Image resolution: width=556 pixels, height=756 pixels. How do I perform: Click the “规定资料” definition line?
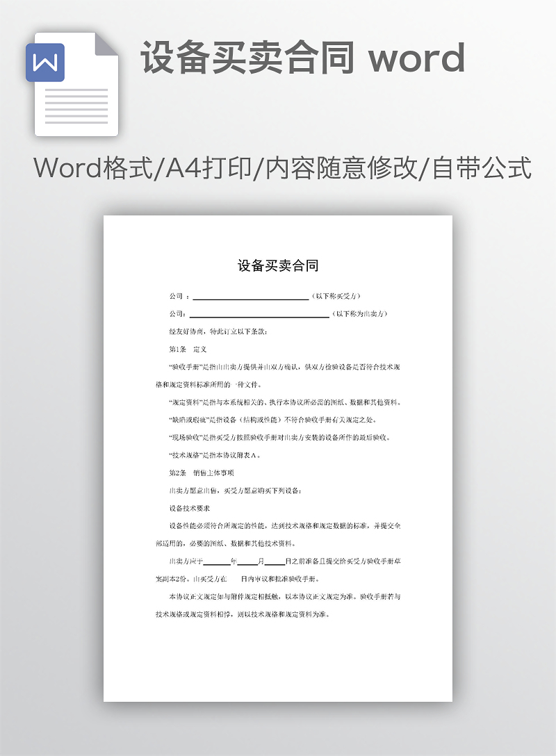(285, 402)
